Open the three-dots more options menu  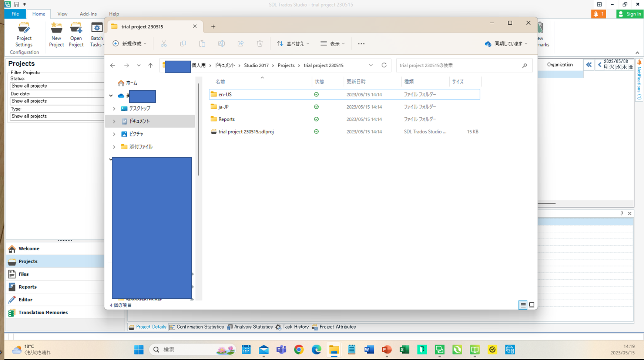[361, 44]
